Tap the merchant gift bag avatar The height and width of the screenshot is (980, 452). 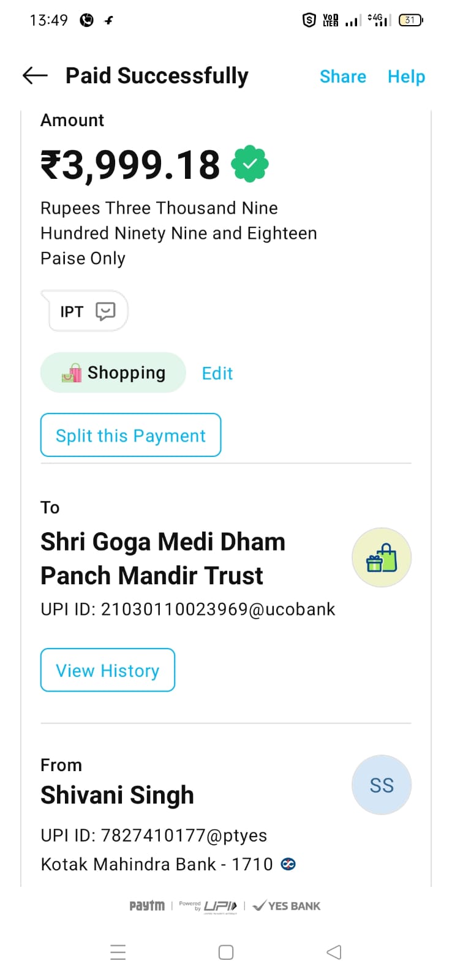click(381, 557)
